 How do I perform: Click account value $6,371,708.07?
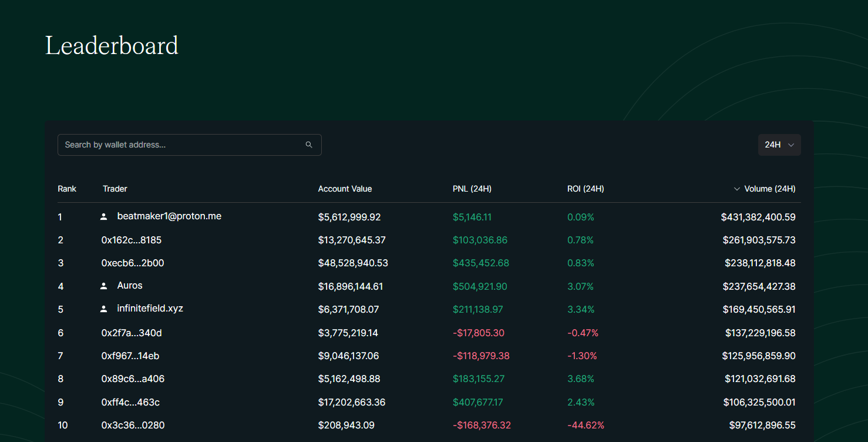348,309
